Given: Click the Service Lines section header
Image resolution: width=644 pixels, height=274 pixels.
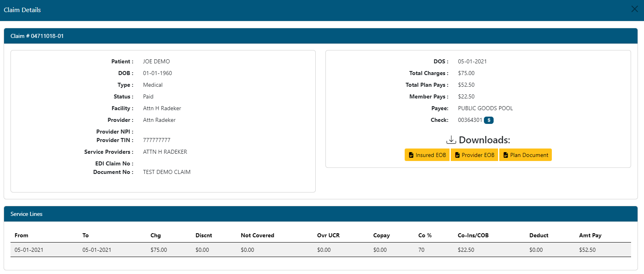Looking at the screenshot, I should click(321, 214).
